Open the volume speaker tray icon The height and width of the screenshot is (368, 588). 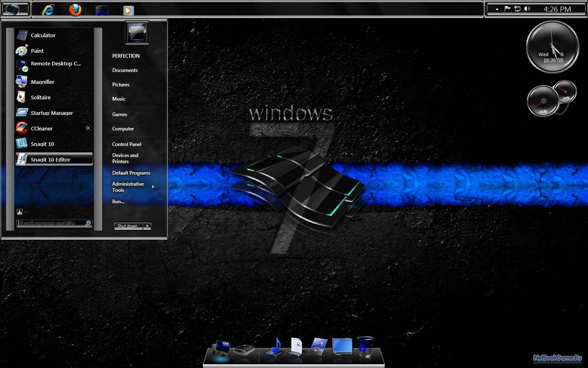coord(527,9)
